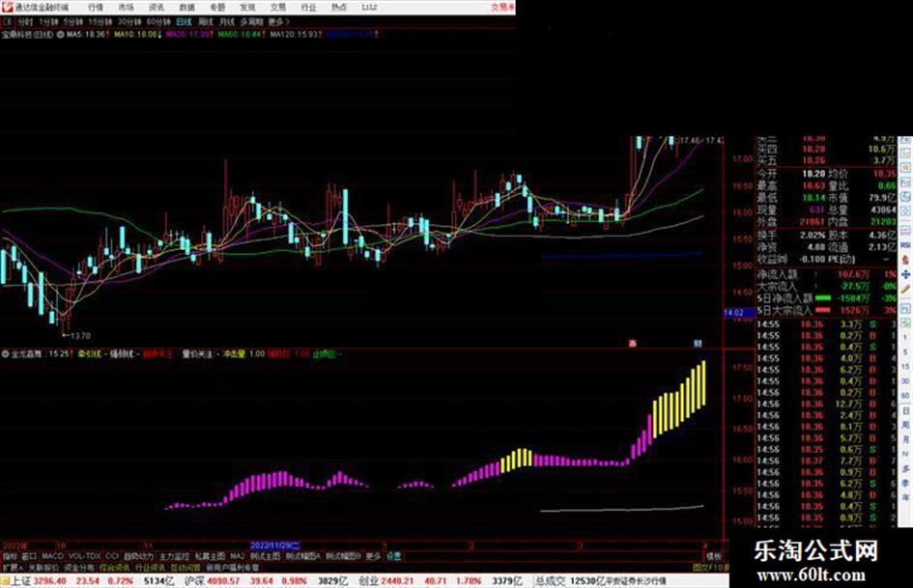The height and width of the screenshot is (588, 913).
Task: Click the highlighted date label on time axis
Action: (274, 546)
